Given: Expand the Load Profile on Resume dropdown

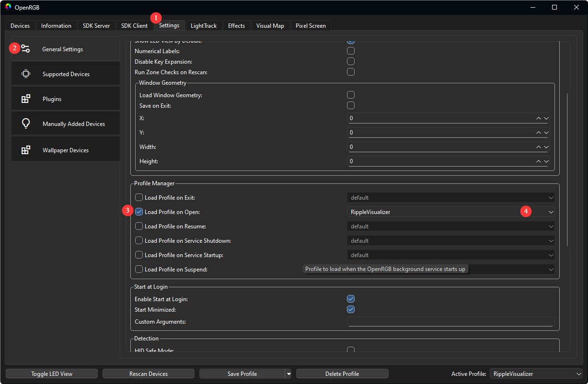Looking at the screenshot, I should tap(451, 226).
